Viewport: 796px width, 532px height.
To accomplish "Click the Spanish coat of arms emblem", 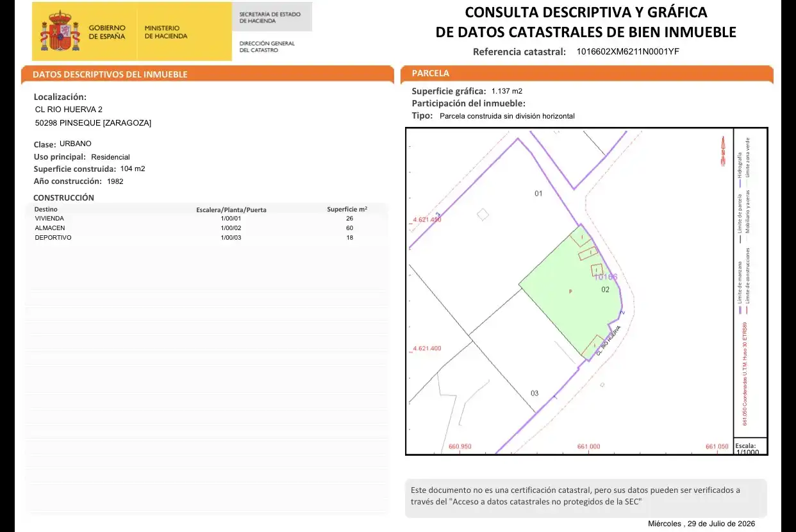I will click(x=60, y=31).
